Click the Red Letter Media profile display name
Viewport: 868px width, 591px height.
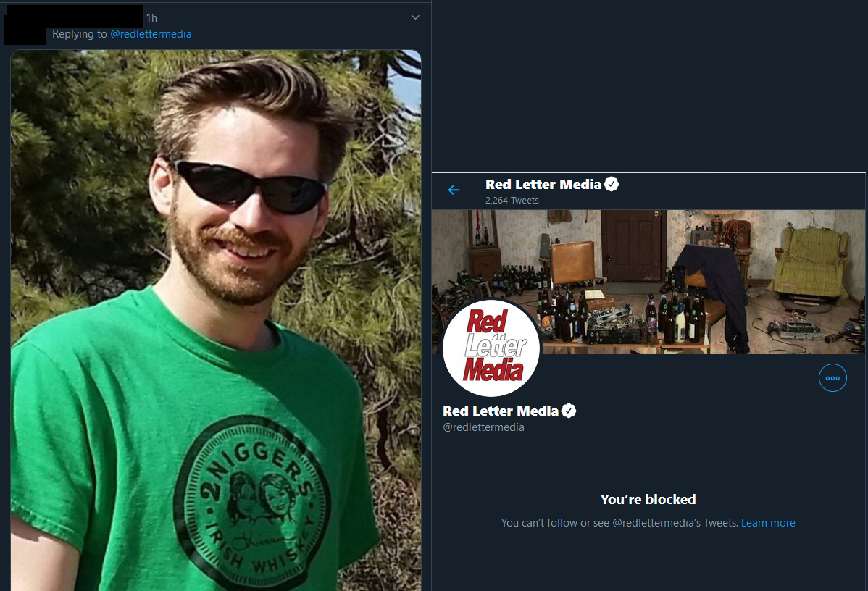(501, 411)
